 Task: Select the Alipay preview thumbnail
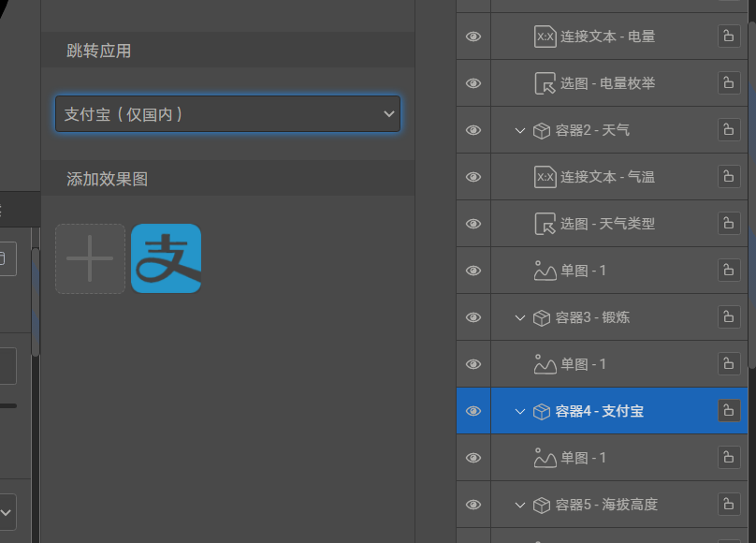pyautogui.click(x=166, y=258)
